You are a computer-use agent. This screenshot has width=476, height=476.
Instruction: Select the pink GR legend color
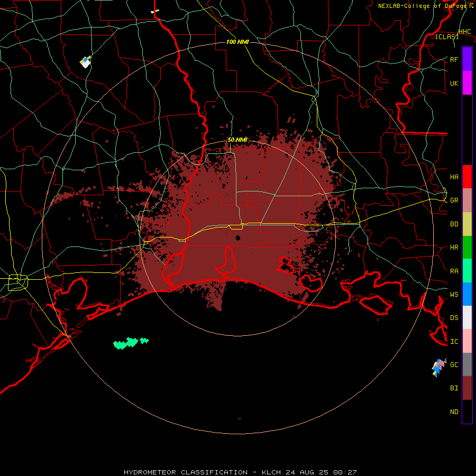tap(467, 200)
